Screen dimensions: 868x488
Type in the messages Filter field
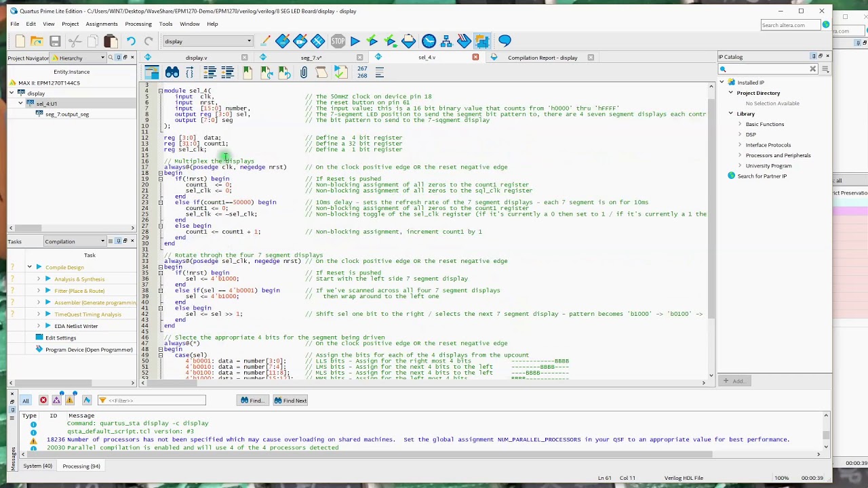151,401
